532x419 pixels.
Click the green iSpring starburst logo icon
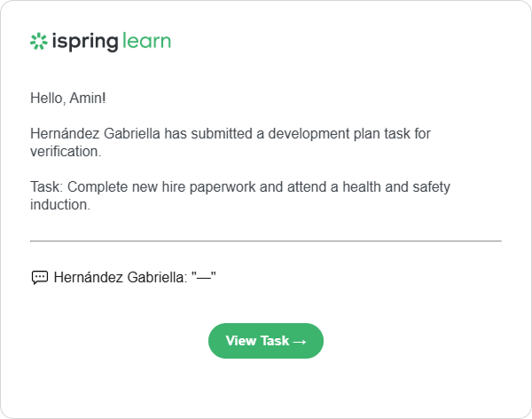click(x=39, y=41)
